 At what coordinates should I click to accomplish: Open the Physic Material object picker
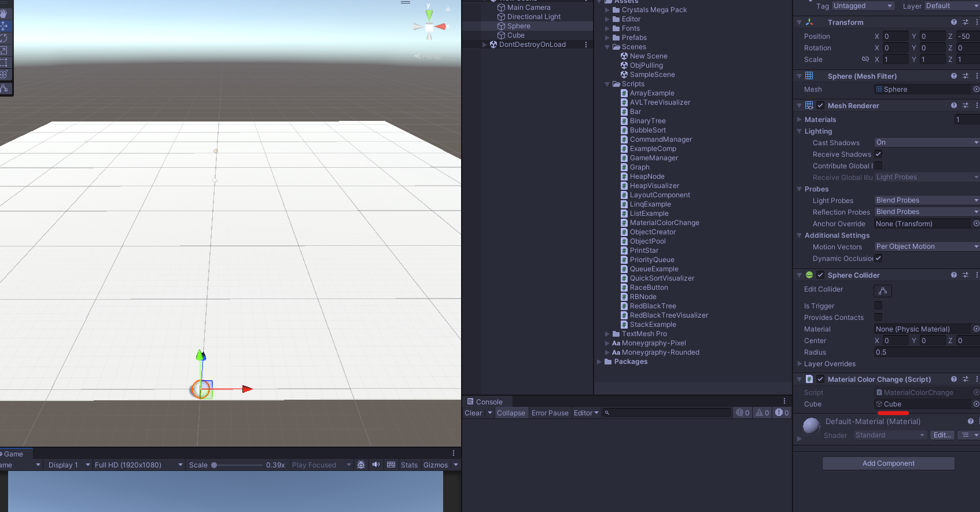point(976,329)
